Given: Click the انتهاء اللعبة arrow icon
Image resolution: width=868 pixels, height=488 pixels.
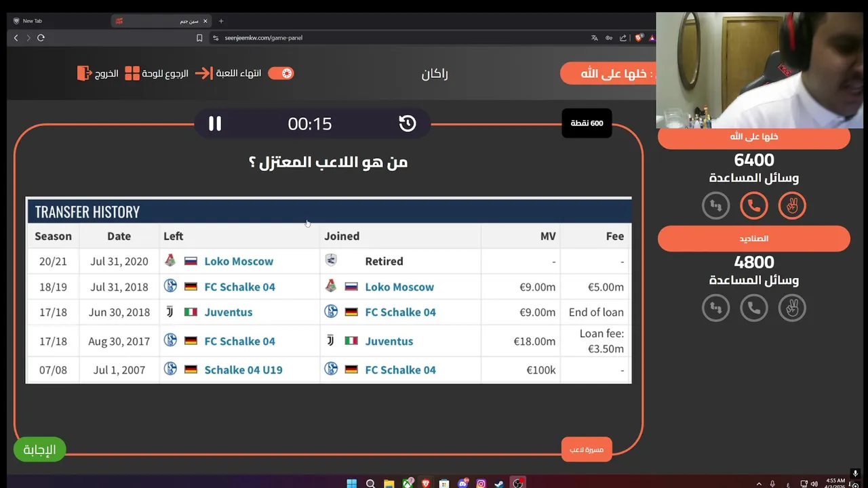Looking at the screenshot, I should (203, 73).
